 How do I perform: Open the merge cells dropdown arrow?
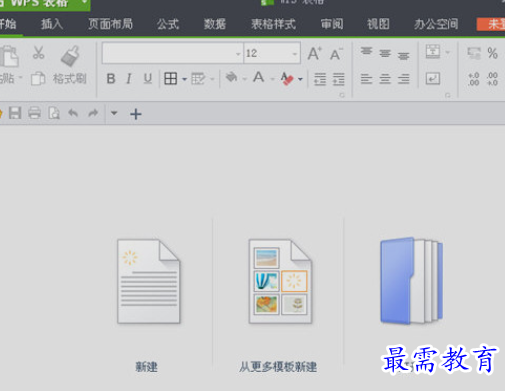click(448, 52)
